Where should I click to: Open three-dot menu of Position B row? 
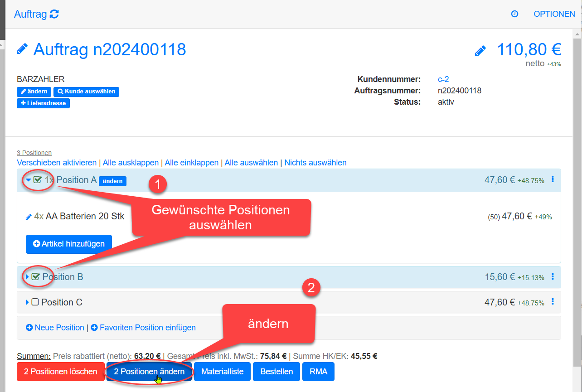click(x=553, y=276)
